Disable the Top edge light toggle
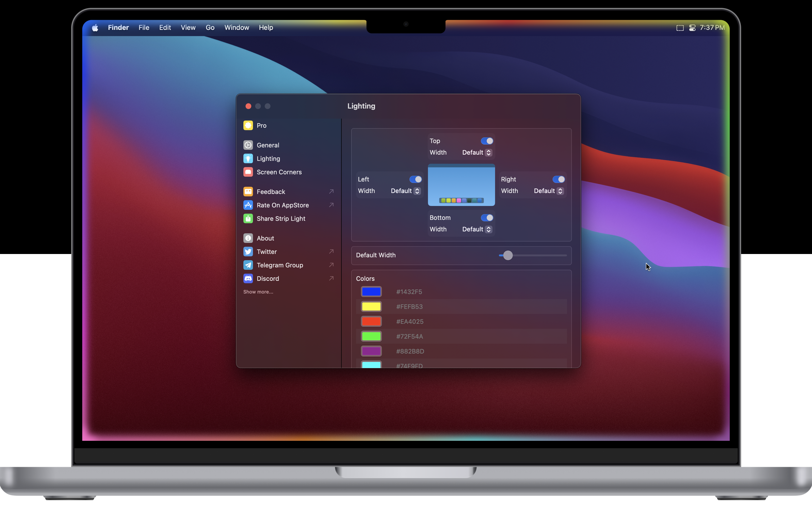The width and height of the screenshot is (812, 508). 487,141
